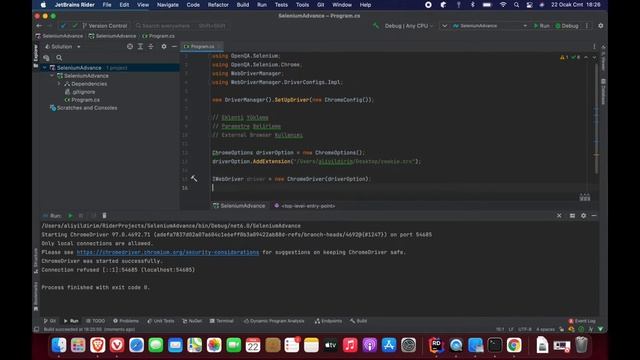Open Solution explorer options gear

(x=164, y=47)
